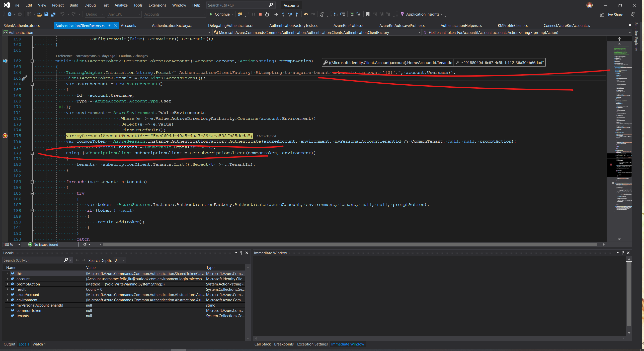The height and width of the screenshot is (351, 644).
Task: Click the user avatar in the title bar
Action: [590, 5]
